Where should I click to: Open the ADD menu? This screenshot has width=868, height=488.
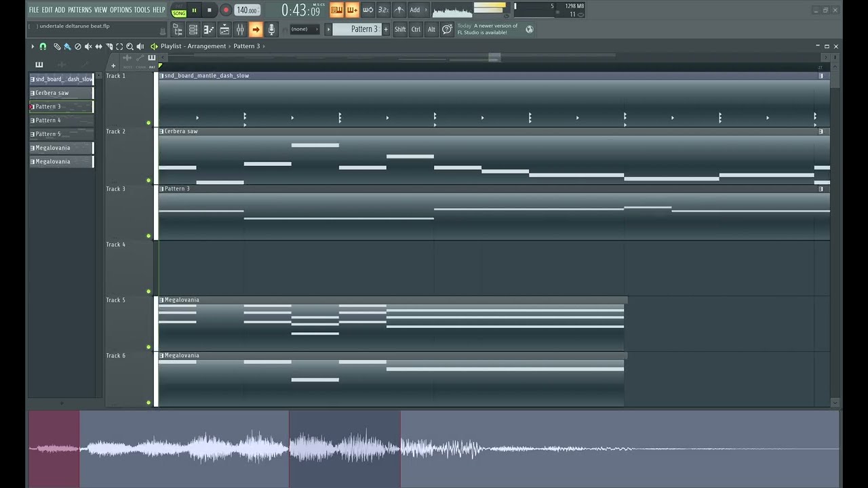(x=60, y=9)
